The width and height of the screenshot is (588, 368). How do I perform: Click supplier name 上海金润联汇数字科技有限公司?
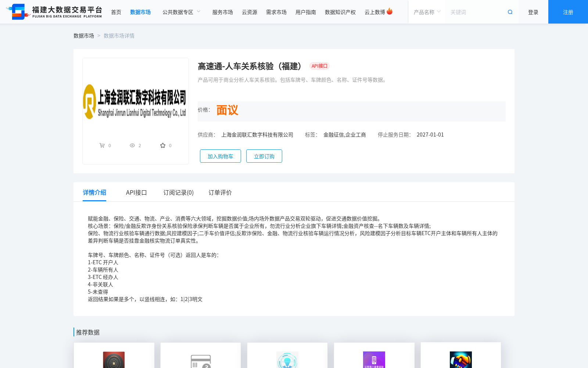tap(257, 135)
